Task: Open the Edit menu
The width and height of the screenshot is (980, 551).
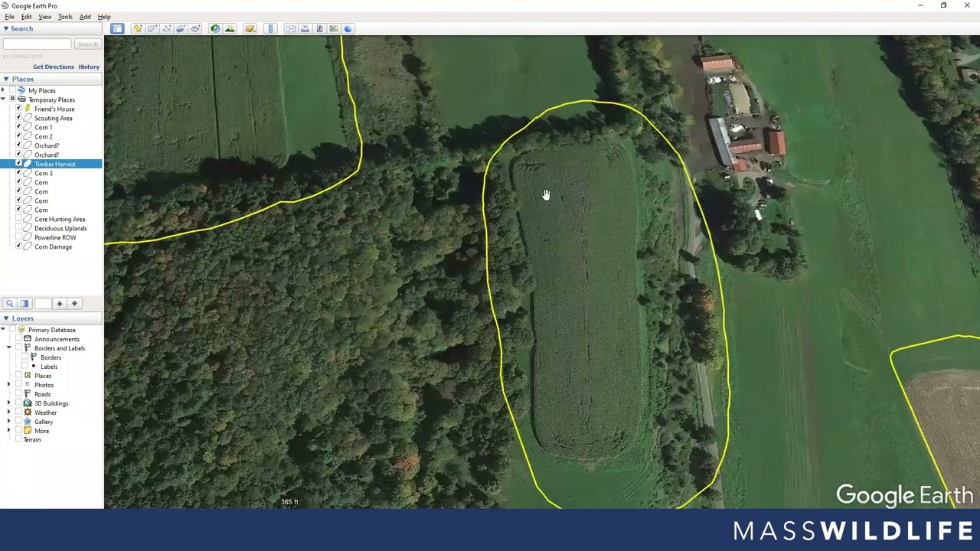Action: (27, 17)
